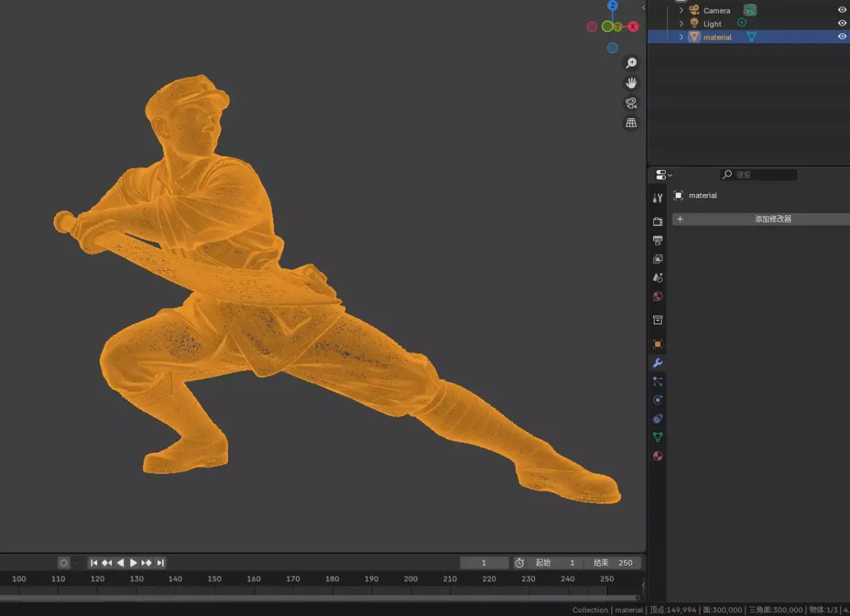
Task: Open the Material properties tab icon
Action: click(657, 456)
